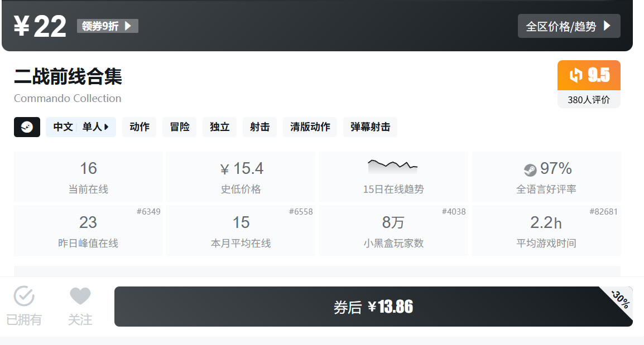
Task: Select the 中文 language support indicator
Action: tap(63, 127)
